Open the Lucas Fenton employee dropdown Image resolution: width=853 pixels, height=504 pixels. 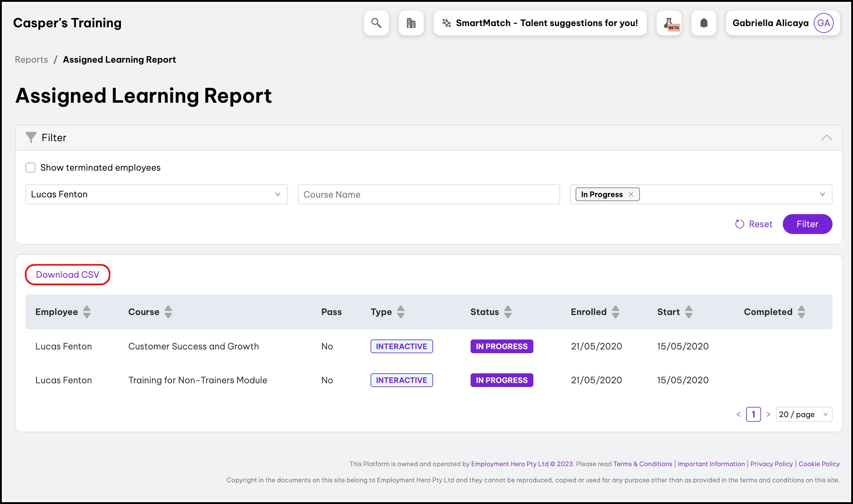click(156, 194)
